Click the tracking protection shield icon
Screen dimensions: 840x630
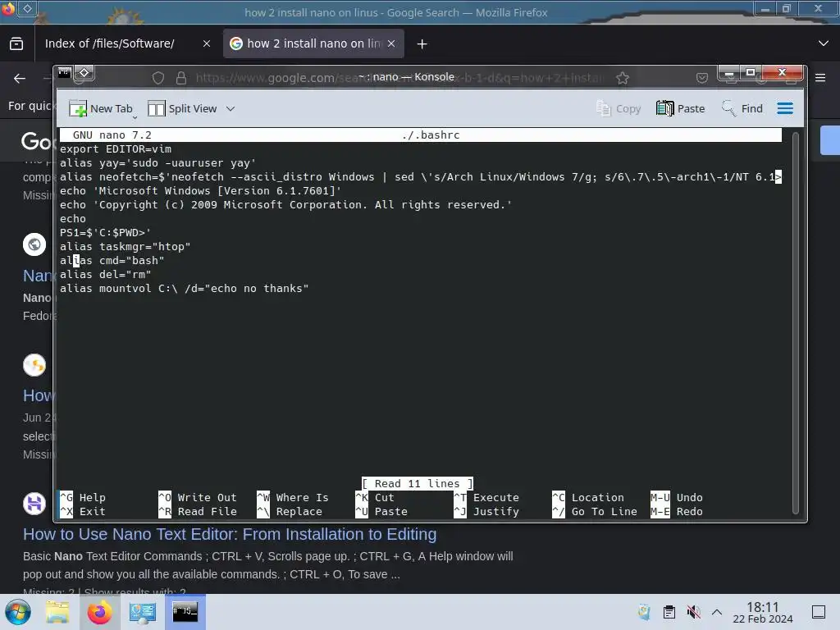pos(158,78)
